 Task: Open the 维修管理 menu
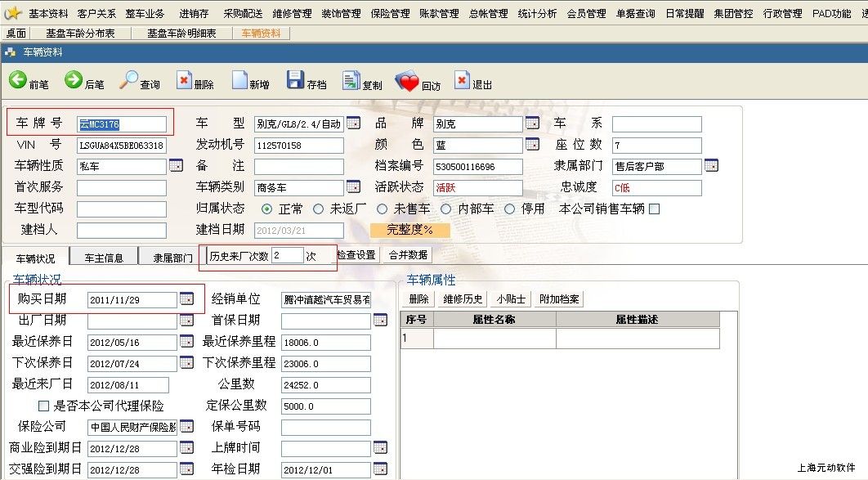[292, 13]
